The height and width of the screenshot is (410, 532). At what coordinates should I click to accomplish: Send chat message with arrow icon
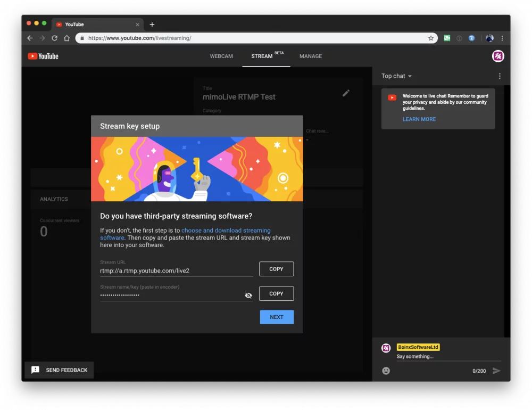click(x=496, y=371)
